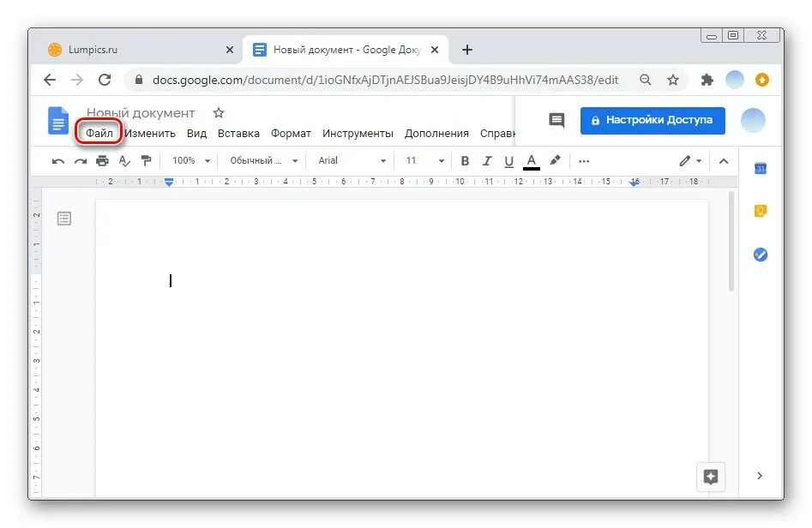Click the text color A button
Viewport: 812px width, 528px height.
[x=532, y=161]
